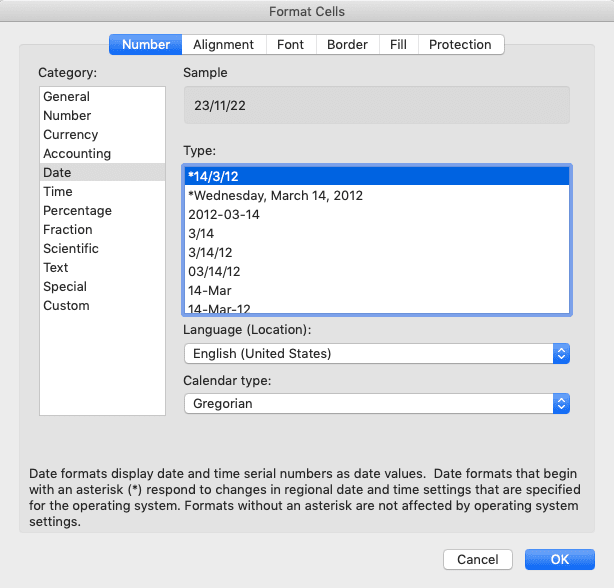Click the Cancel button

[x=478, y=559]
